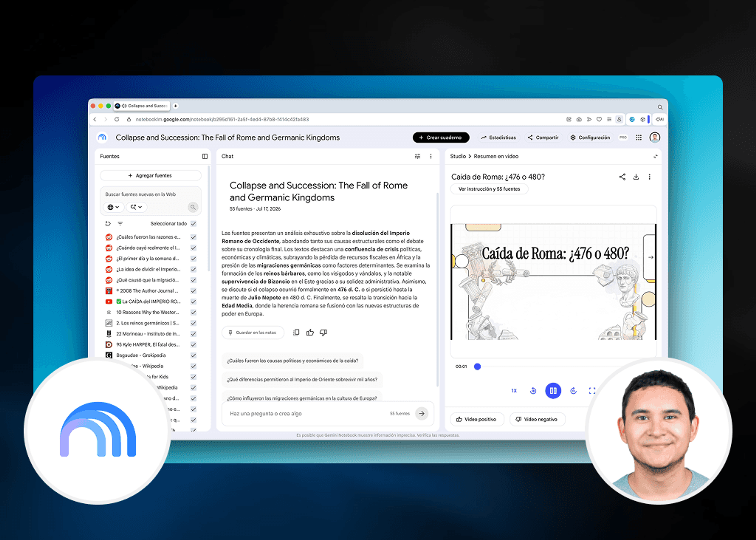Send the chat question arrow button

(x=422, y=414)
